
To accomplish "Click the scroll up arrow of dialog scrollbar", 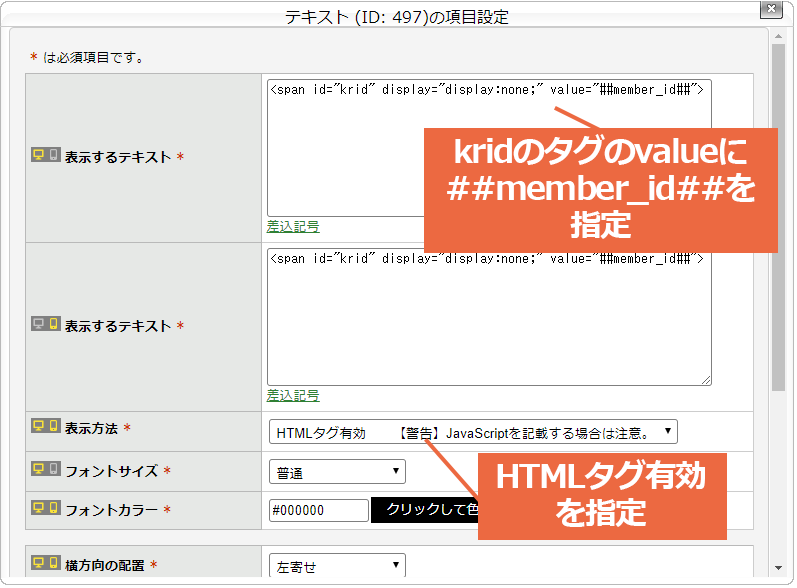I will (778, 36).
